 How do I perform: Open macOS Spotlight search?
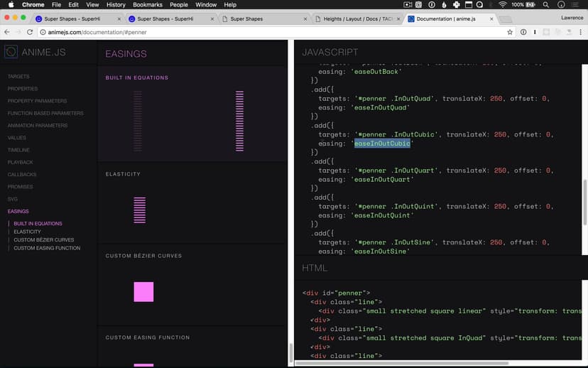click(x=546, y=5)
